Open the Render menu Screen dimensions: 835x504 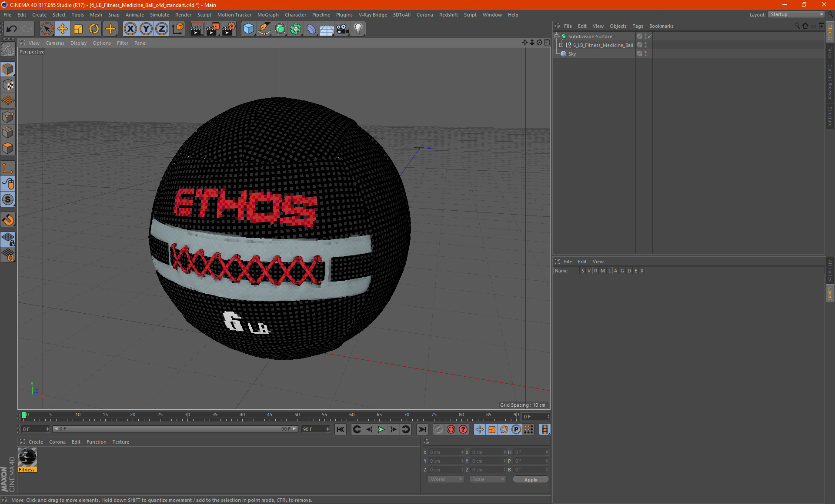(183, 15)
